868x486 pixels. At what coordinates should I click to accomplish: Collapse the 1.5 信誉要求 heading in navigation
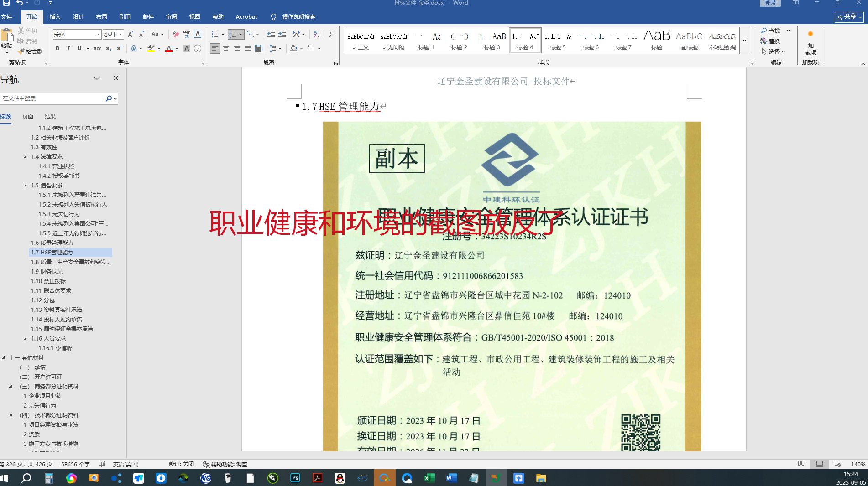tap(26, 186)
